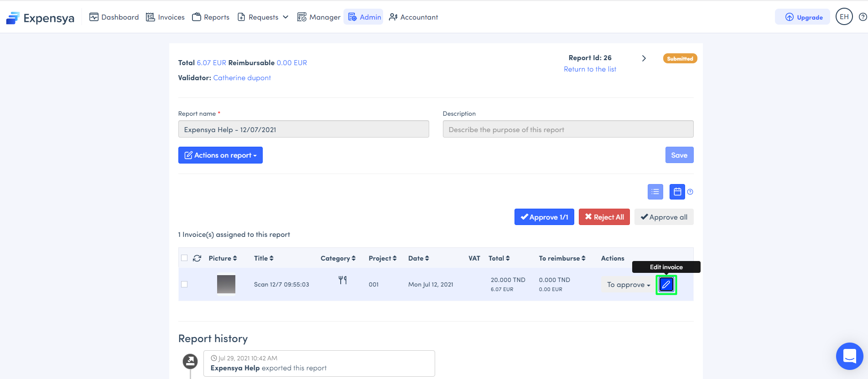Click the Description input field

pos(568,129)
